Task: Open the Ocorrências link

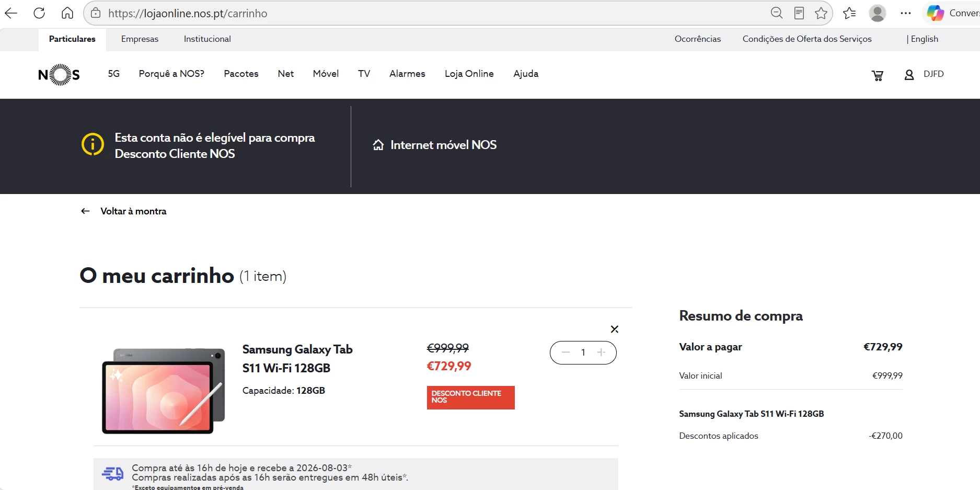Action: 698,39
